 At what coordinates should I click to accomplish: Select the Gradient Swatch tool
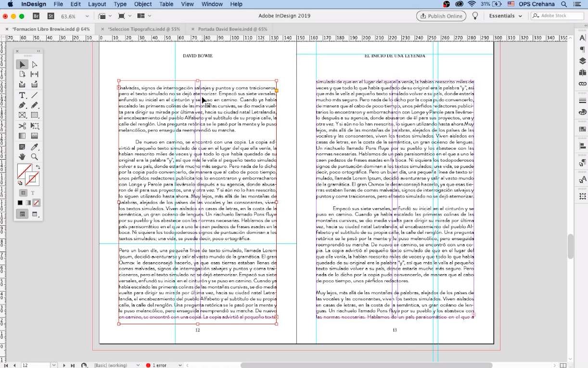point(22,136)
